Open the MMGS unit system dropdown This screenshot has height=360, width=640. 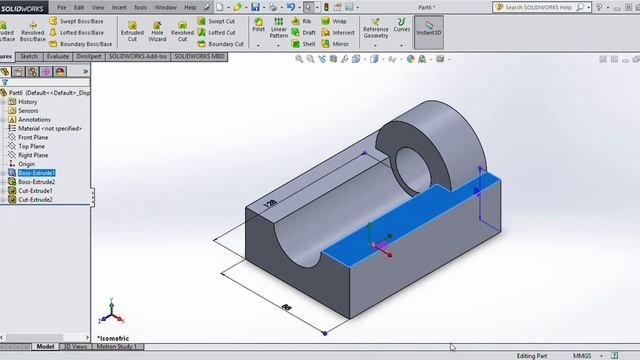(602, 356)
